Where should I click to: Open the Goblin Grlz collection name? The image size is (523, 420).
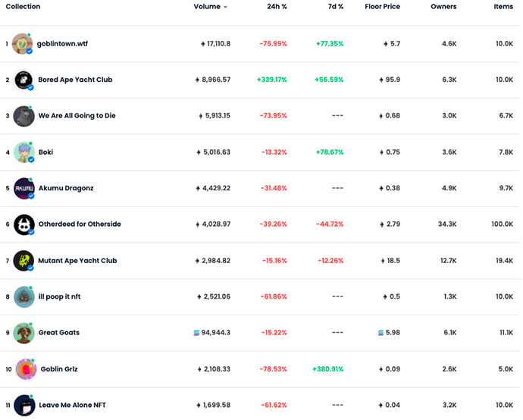click(x=59, y=369)
